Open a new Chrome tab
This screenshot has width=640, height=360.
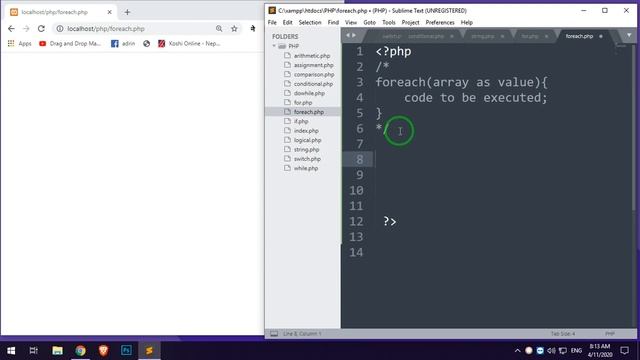coord(127,12)
